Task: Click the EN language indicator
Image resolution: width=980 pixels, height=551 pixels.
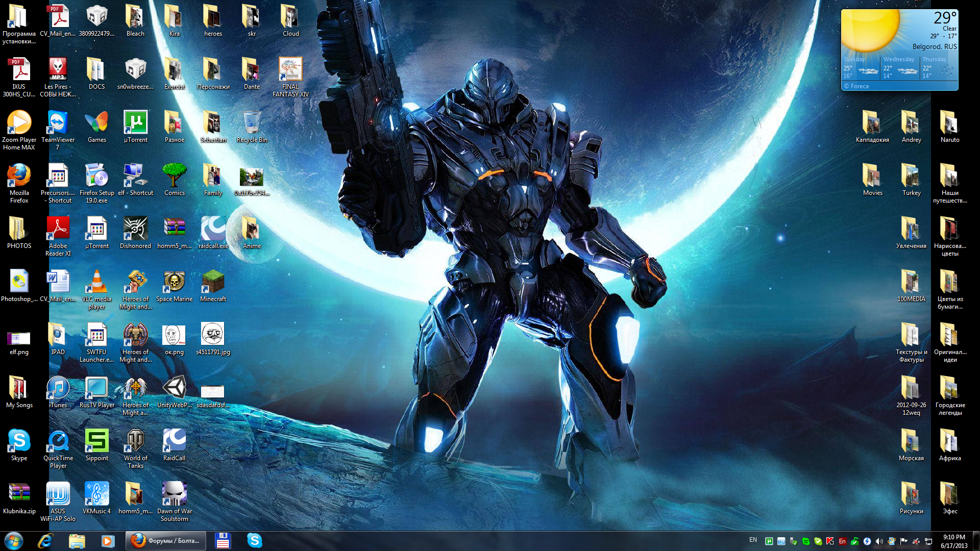Action: (x=753, y=540)
